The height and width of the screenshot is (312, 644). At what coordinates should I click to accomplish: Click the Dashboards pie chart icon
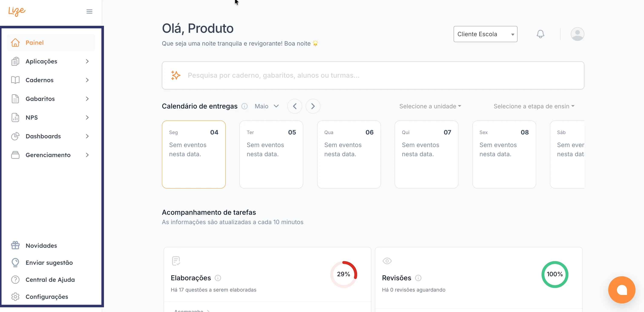[15, 136]
